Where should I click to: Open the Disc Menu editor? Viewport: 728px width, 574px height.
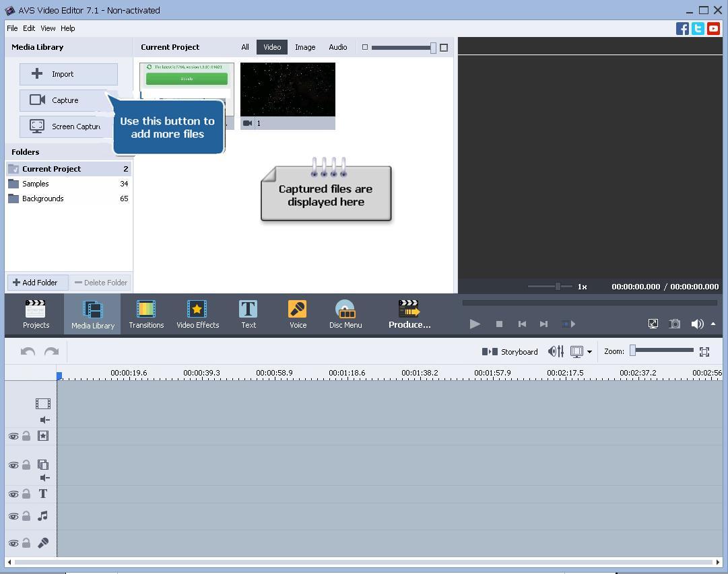pos(345,314)
